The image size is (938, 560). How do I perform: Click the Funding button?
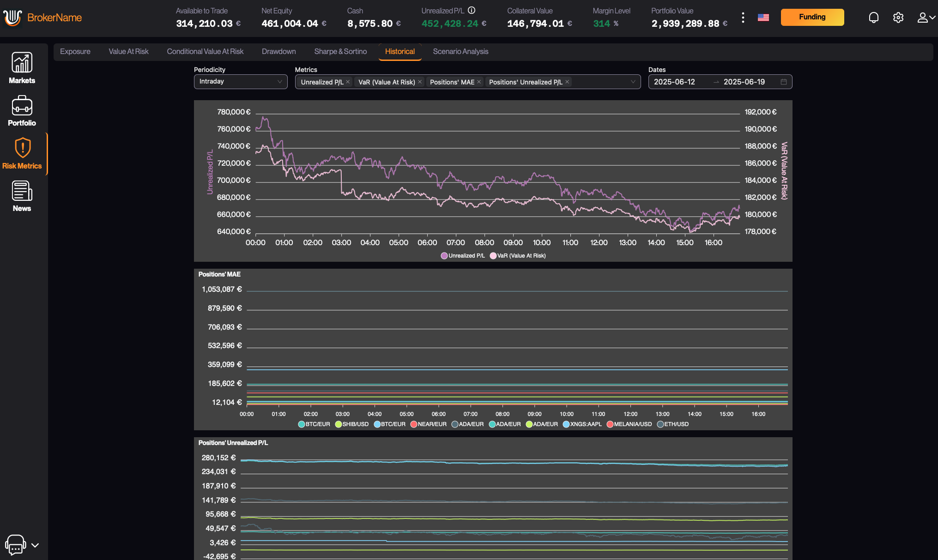[x=812, y=17]
